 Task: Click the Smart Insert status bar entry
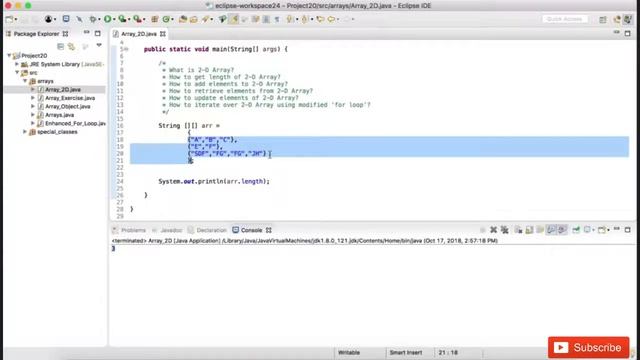pos(406,353)
